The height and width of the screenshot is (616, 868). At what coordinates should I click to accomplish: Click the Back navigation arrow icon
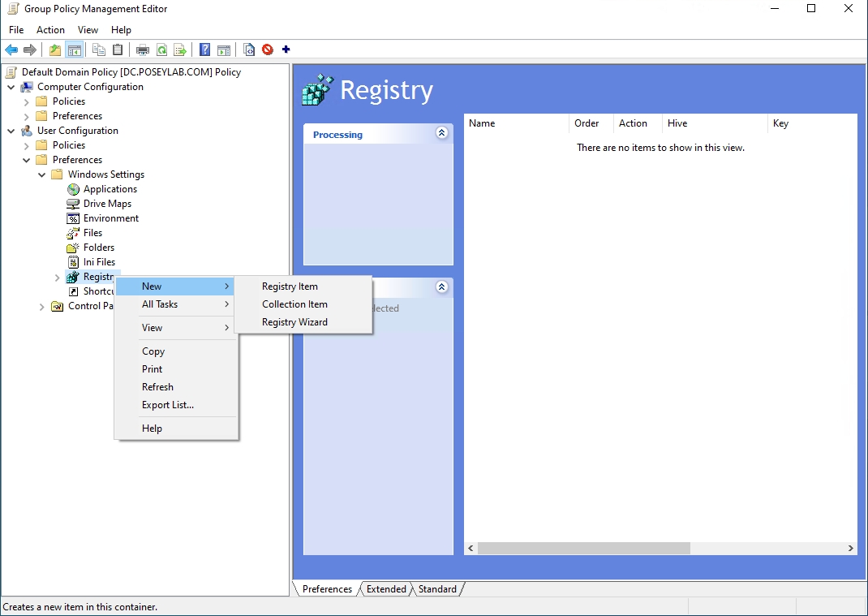(11, 50)
